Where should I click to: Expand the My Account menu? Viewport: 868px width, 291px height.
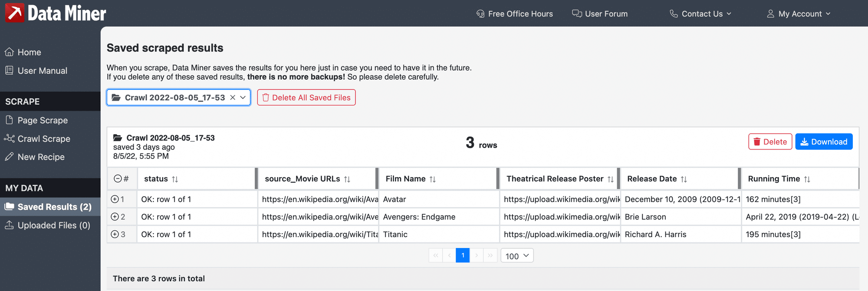(x=799, y=14)
